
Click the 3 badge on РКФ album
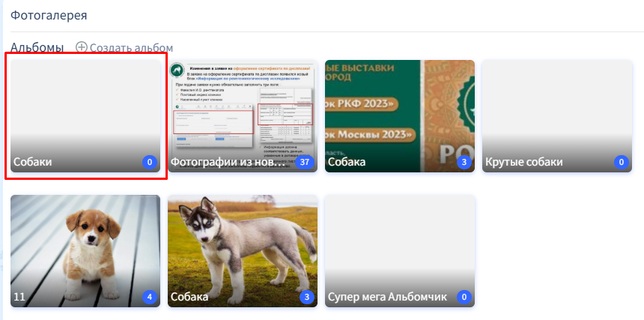[x=464, y=163]
